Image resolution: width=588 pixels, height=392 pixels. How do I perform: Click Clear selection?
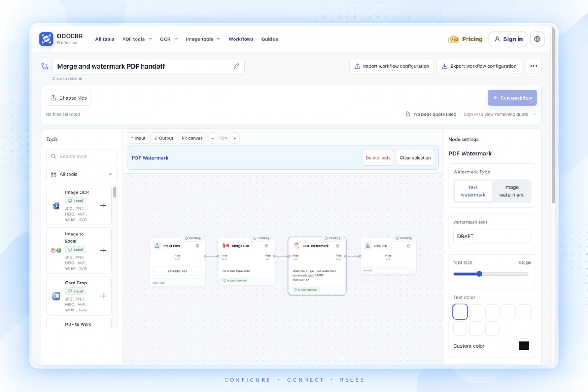[x=415, y=158]
